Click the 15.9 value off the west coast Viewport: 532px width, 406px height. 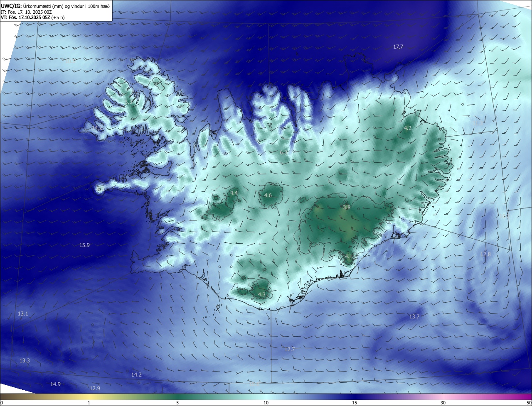pos(84,245)
